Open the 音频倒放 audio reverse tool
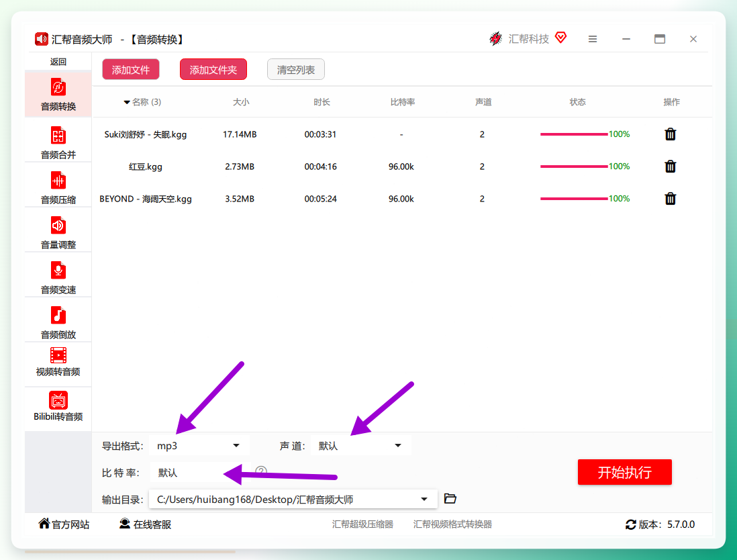The image size is (737, 560). pos(58,322)
